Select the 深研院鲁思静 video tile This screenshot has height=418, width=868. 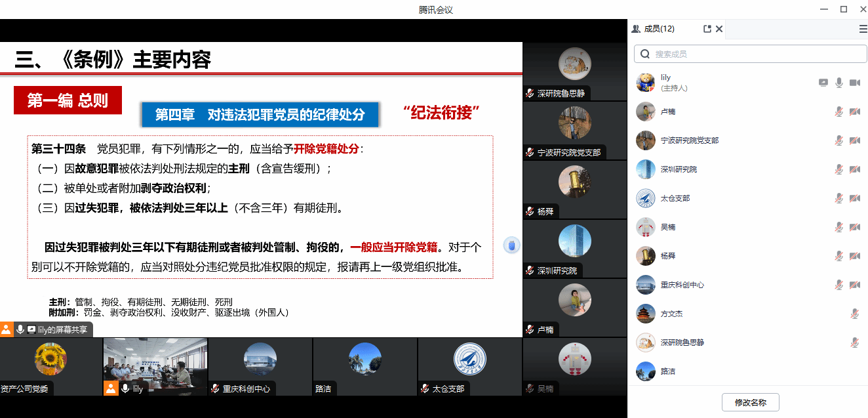(575, 71)
